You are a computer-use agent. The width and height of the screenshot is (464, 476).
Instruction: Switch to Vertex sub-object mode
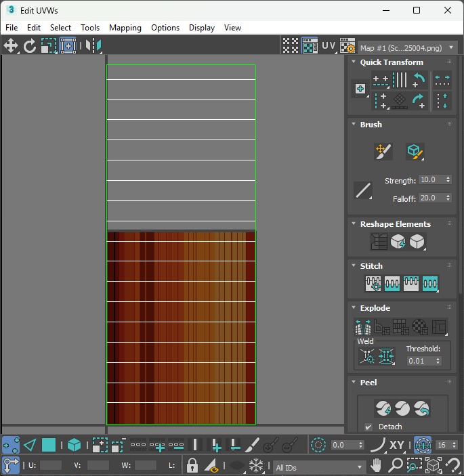tap(11, 445)
